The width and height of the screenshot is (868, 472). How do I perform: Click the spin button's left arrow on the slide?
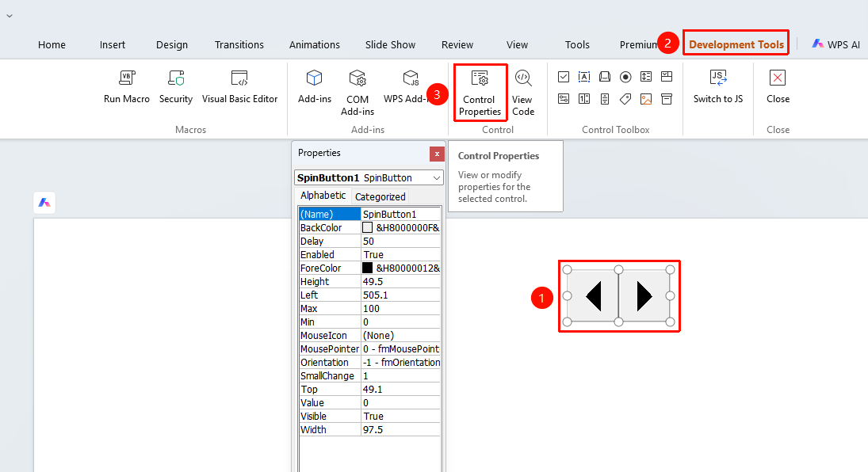[x=594, y=296]
